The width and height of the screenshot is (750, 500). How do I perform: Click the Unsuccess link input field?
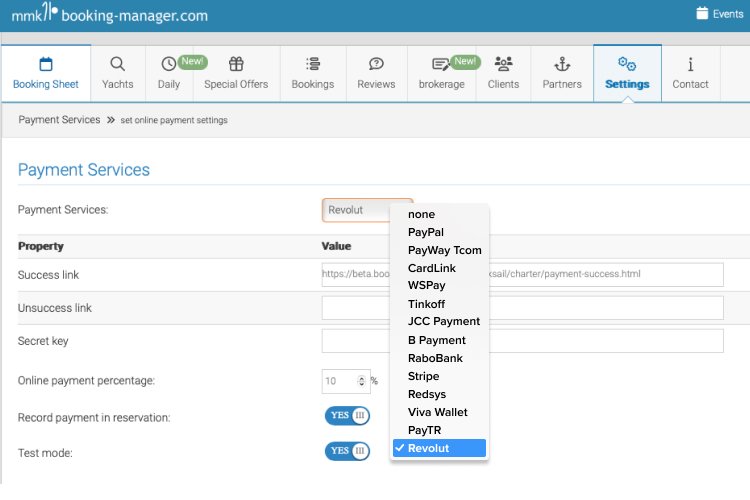pos(522,308)
